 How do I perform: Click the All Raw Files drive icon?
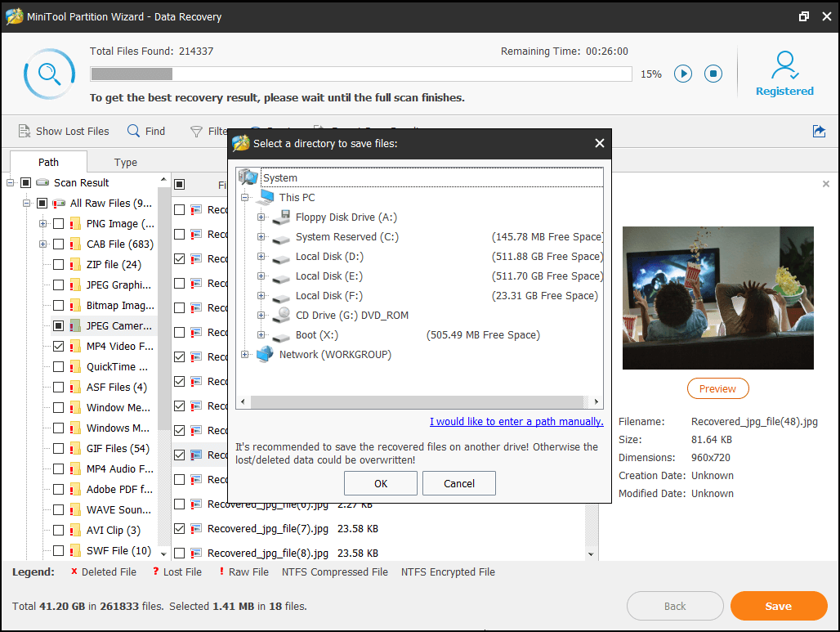pos(59,203)
